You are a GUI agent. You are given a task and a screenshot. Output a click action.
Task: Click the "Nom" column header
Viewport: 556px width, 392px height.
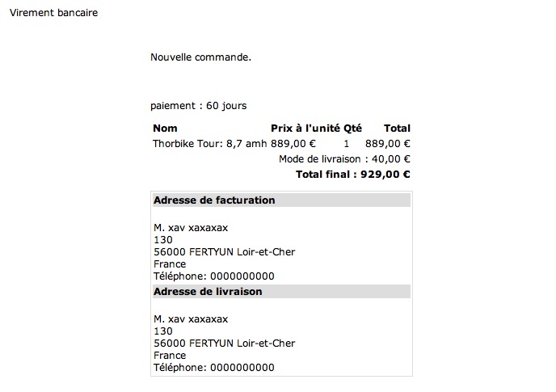click(x=165, y=129)
